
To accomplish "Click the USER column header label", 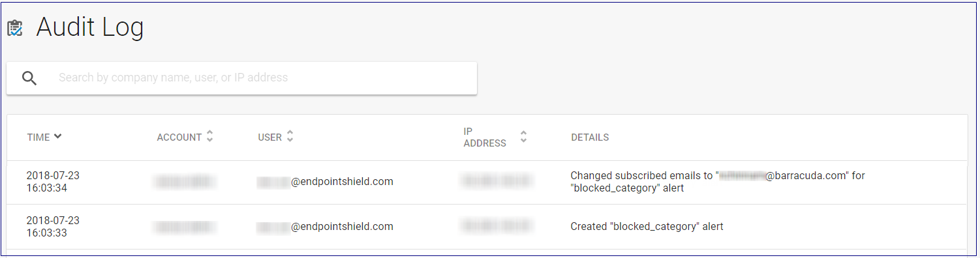I will [270, 137].
